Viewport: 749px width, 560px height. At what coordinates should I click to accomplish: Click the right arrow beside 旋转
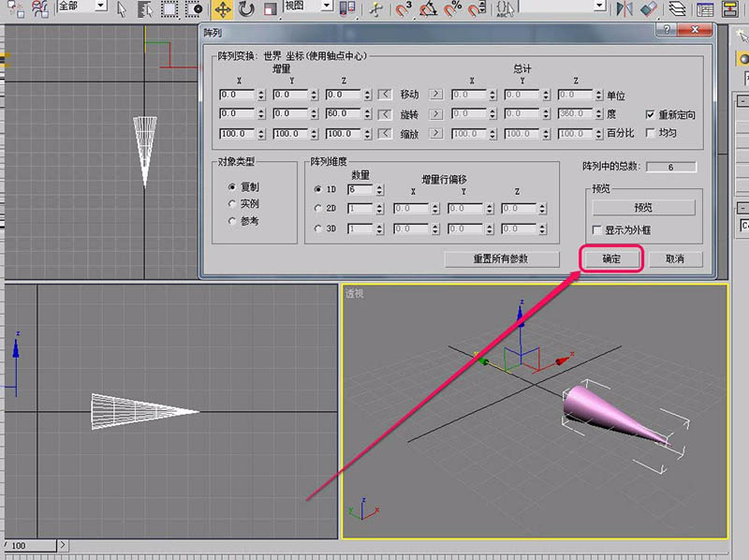[435, 114]
